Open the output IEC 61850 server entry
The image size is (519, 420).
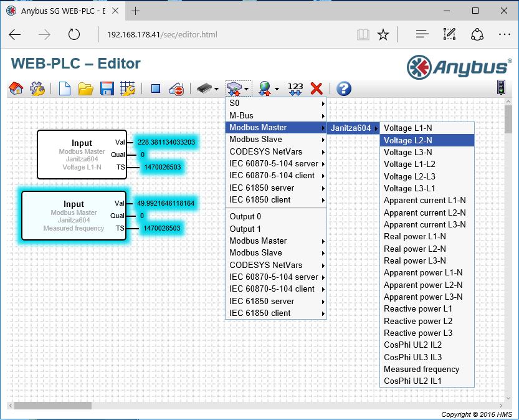[x=276, y=301]
